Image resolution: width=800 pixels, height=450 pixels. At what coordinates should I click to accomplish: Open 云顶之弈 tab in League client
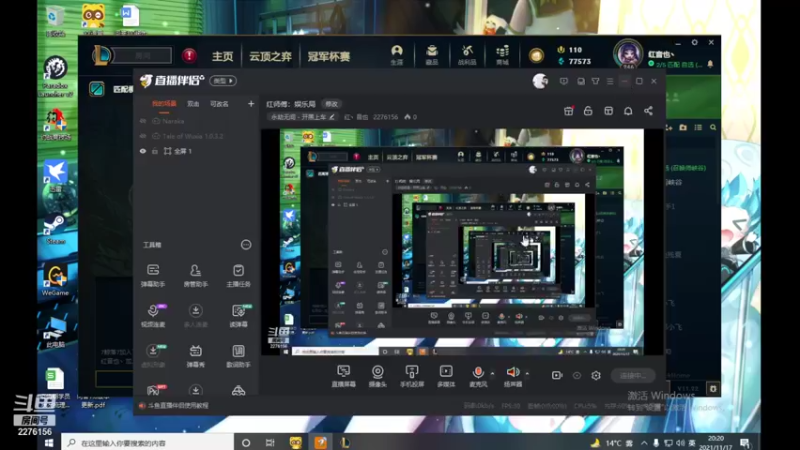[x=270, y=56]
